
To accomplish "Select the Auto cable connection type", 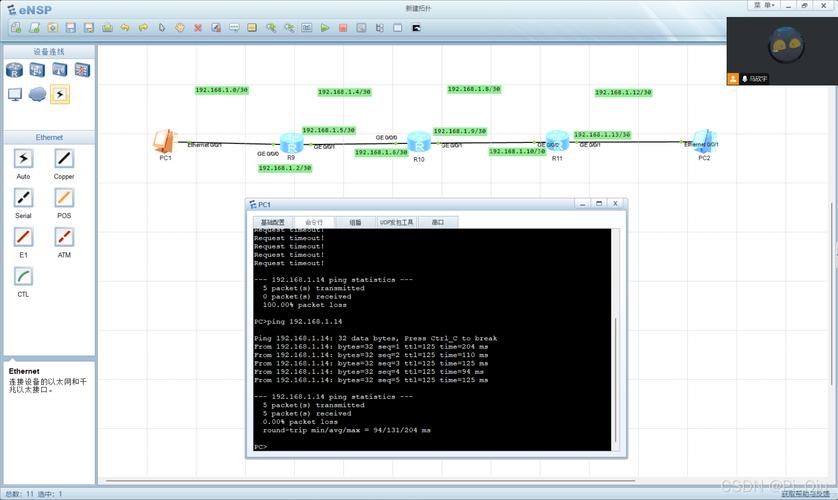I will click(23, 158).
